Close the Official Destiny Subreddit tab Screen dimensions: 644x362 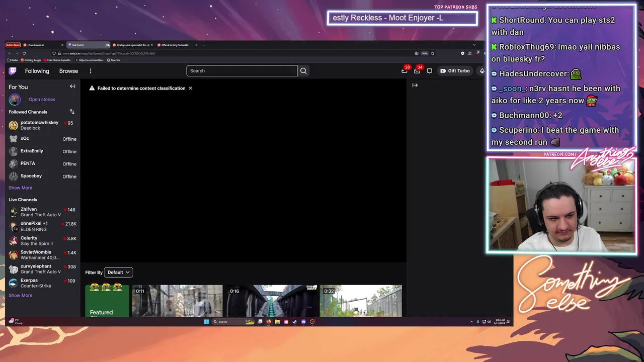click(x=196, y=45)
